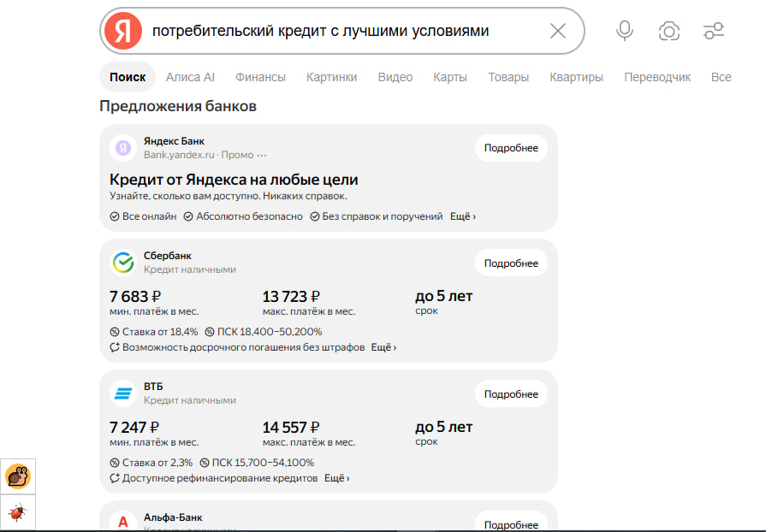Click the snail icon at bottom left
The height and width of the screenshot is (532, 766).
pyautogui.click(x=18, y=476)
